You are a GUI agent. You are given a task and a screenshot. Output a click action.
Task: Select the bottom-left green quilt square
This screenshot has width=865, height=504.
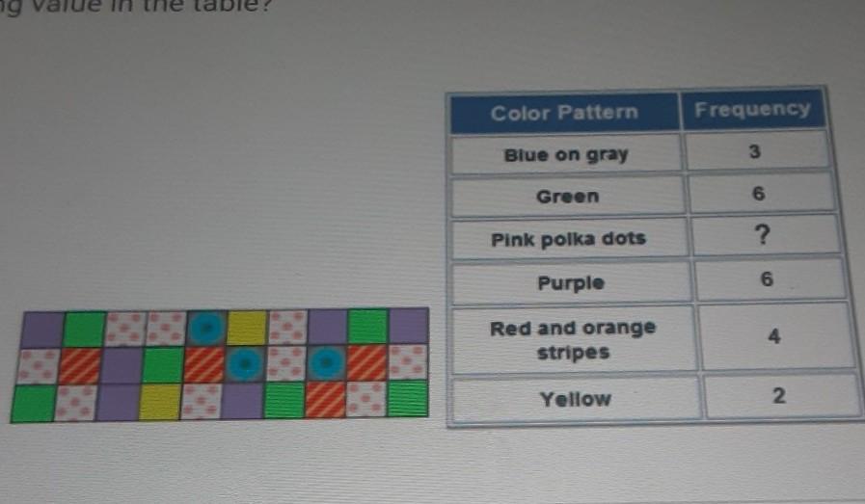[x=33, y=403]
